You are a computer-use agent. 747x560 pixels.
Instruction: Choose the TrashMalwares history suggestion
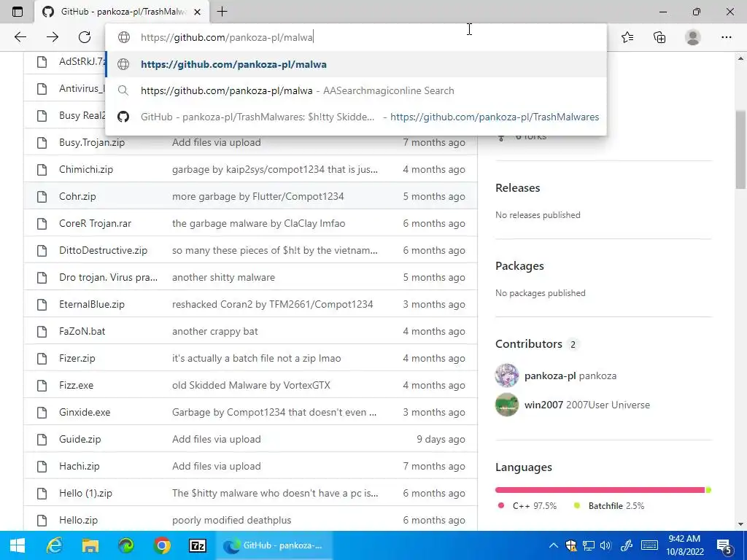356,117
